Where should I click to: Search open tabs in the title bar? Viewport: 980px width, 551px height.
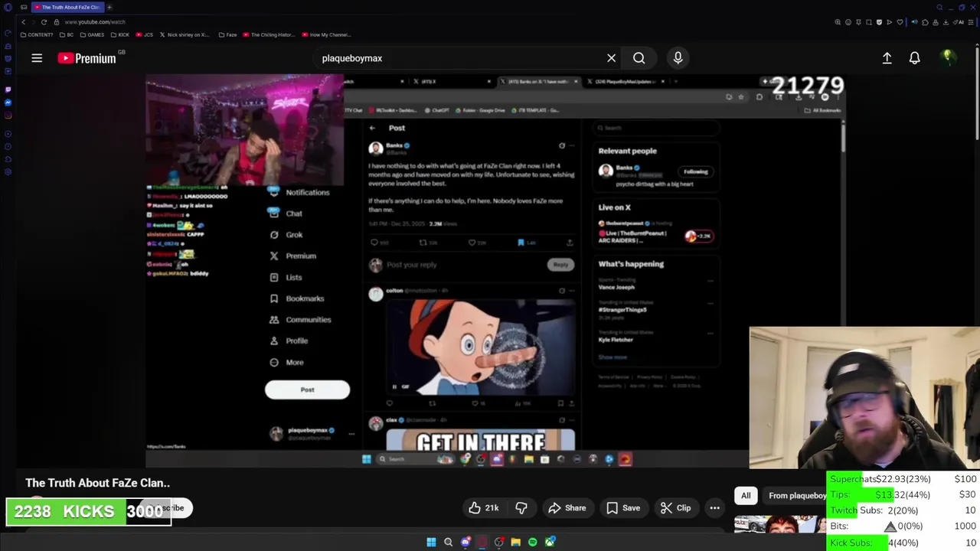click(x=939, y=7)
